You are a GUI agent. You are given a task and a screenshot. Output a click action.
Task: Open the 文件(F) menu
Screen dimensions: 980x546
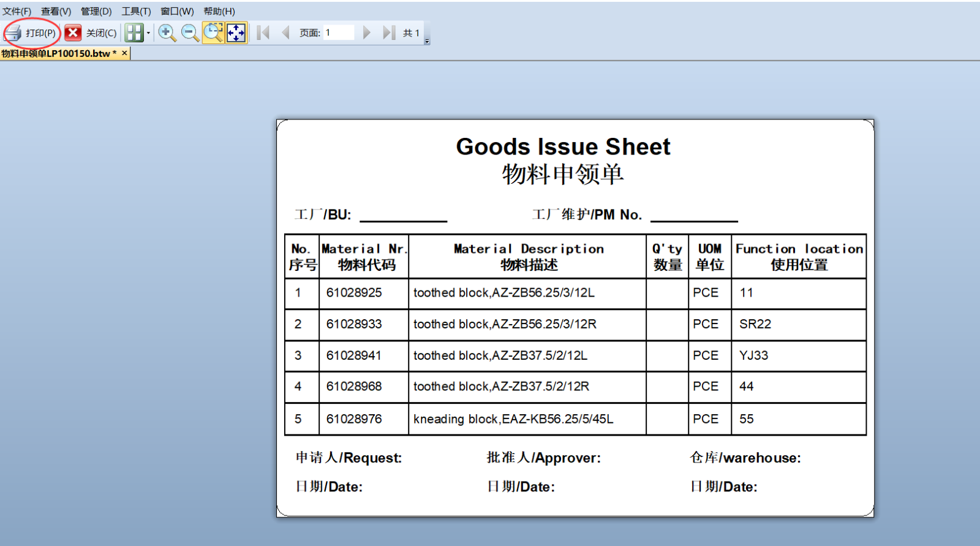[17, 11]
